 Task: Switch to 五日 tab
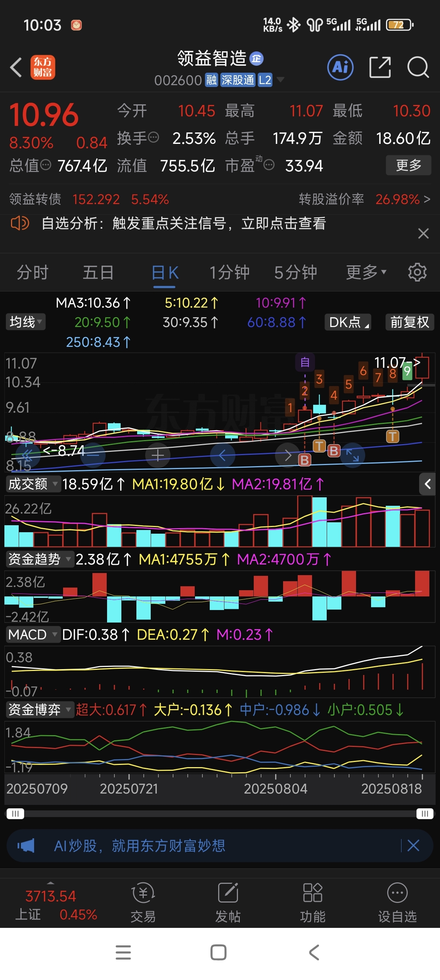click(x=98, y=272)
